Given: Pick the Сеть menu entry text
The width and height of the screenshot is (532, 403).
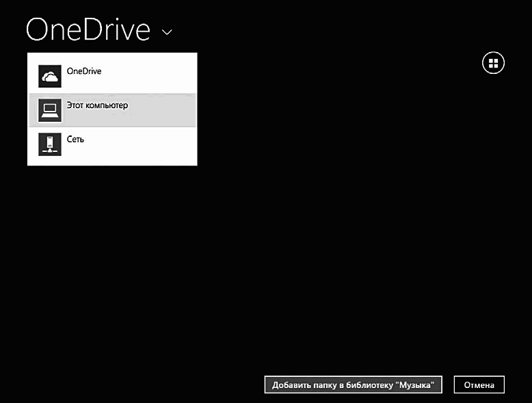Looking at the screenshot, I should [75, 139].
